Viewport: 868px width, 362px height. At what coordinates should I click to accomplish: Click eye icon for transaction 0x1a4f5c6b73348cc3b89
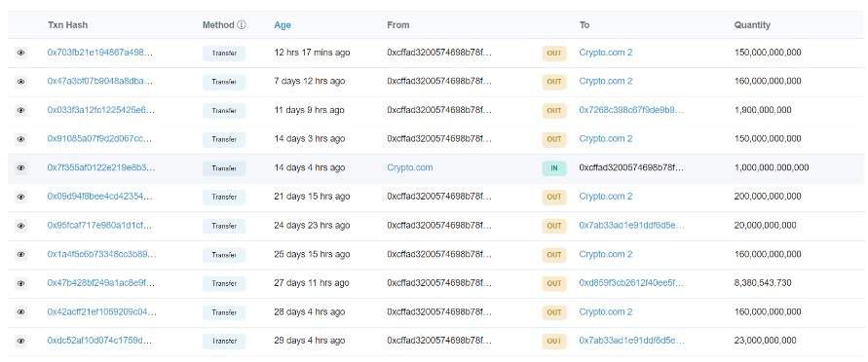pos(21,255)
